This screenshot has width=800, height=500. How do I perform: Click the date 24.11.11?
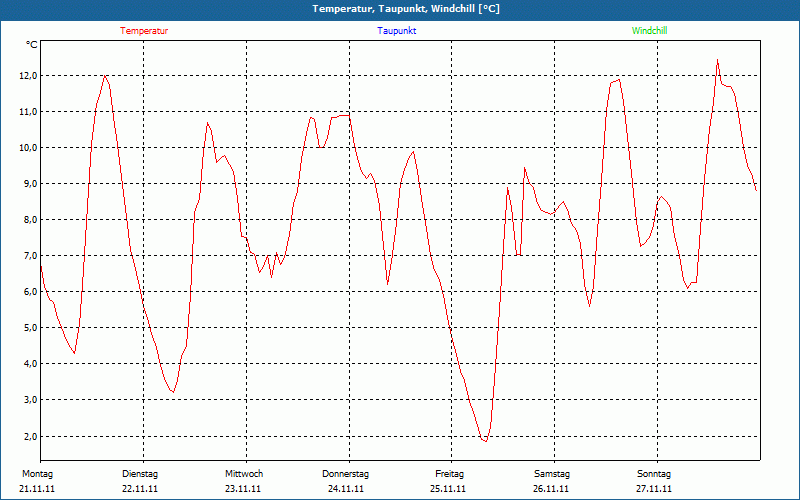click(x=346, y=489)
